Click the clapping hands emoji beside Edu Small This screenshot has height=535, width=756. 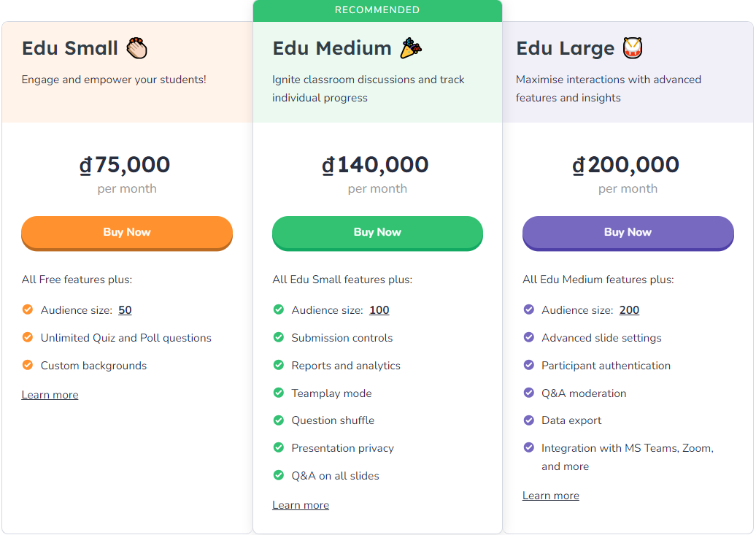click(x=136, y=48)
